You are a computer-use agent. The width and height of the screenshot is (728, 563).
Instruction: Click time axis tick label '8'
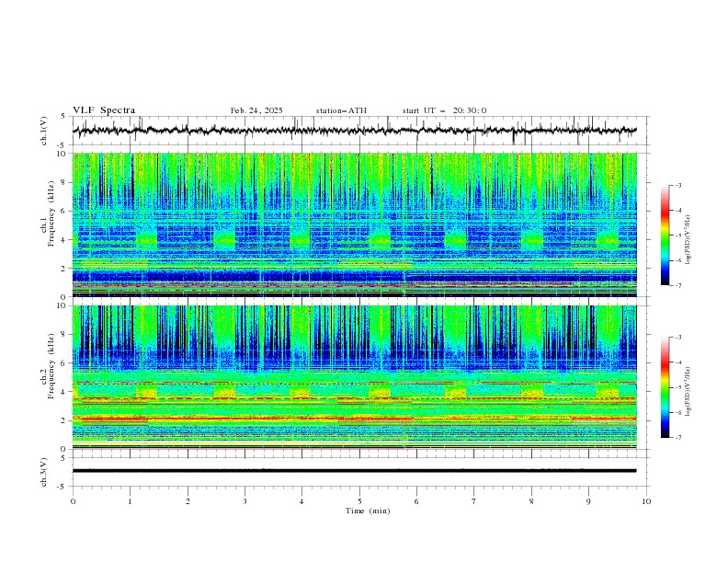point(531,501)
